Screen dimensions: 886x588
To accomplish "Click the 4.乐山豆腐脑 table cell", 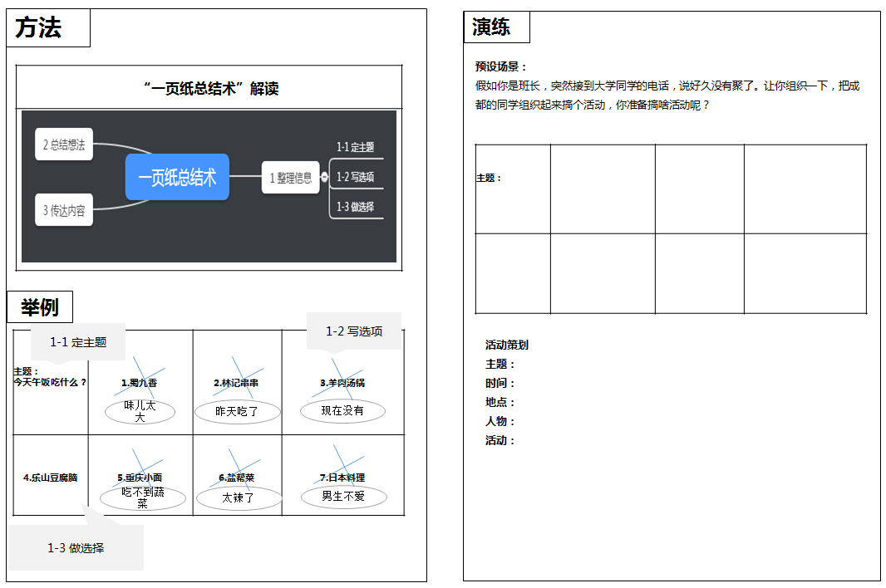I will coord(51,478).
